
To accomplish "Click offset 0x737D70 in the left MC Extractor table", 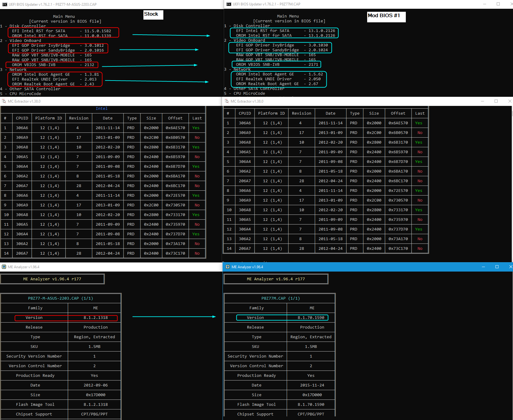I will [175, 234].
